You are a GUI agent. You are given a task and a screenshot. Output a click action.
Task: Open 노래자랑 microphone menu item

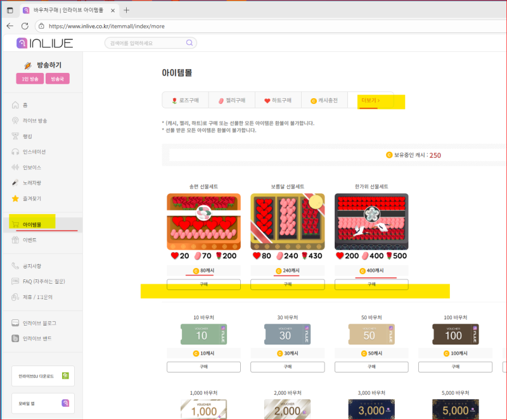[32, 183]
